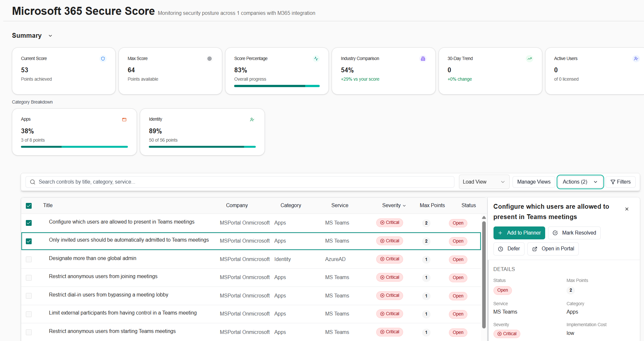Expand the Actions (2) dropdown
The height and width of the screenshot is (341, 644).
tap(580, 182)
